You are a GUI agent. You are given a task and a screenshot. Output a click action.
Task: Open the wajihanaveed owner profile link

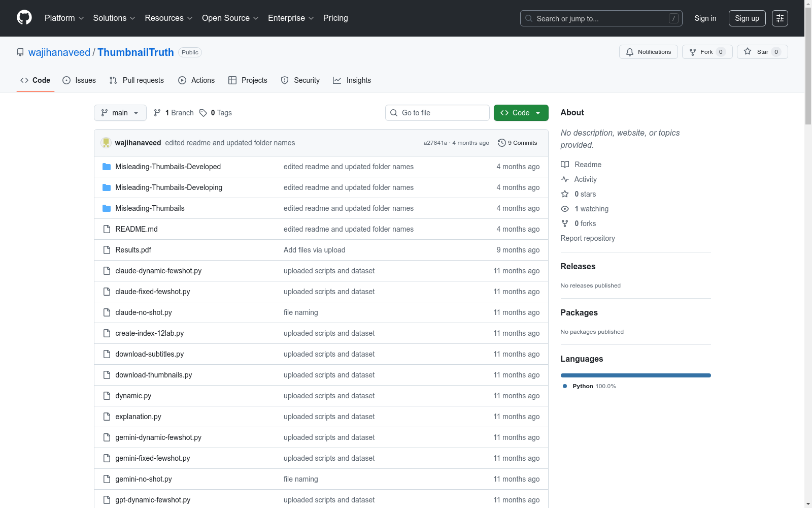tap(59, 52)
